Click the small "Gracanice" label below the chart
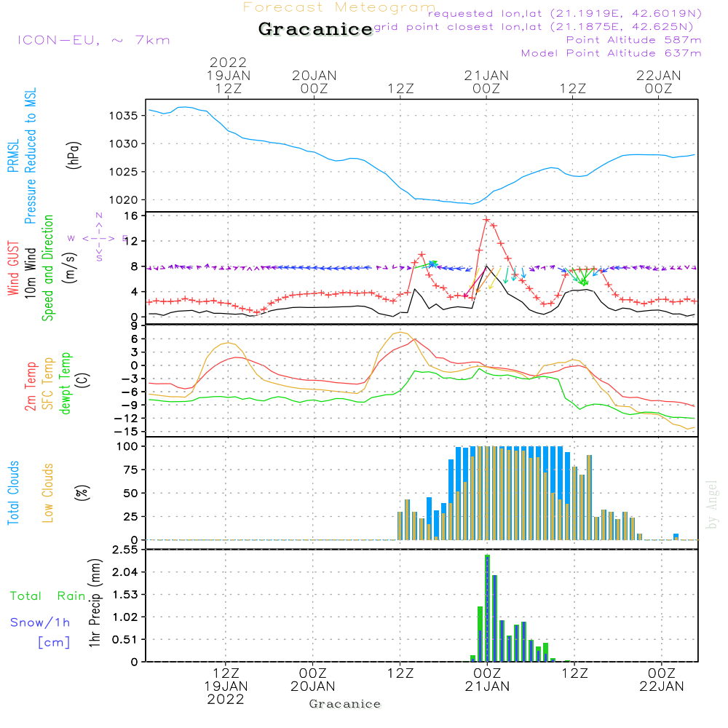Screen dimensions: 728x728 (x=345, y=704)
